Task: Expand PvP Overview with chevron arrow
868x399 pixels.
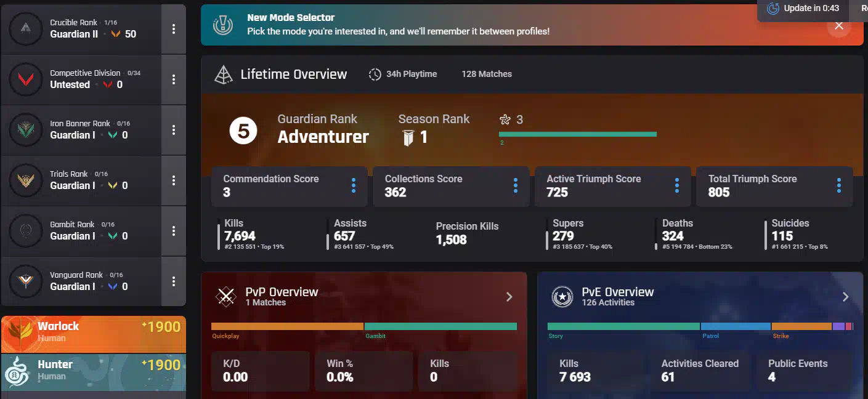Action: (509, 297)
